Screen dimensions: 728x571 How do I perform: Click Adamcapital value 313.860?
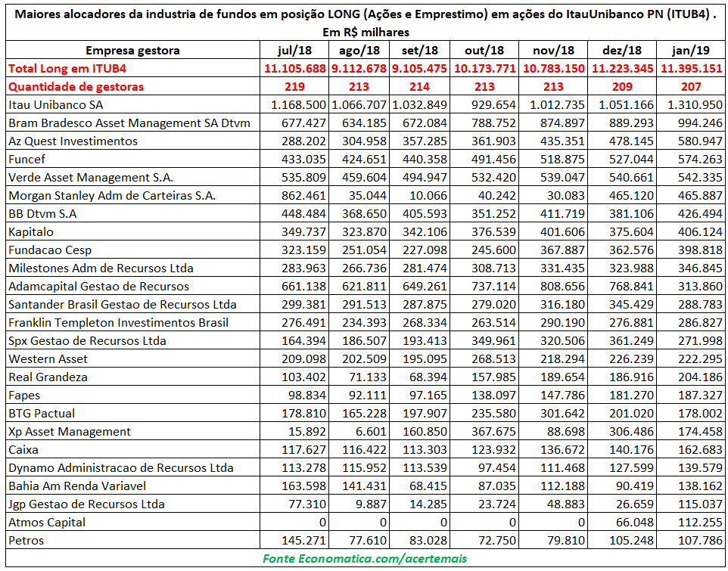[x=700, y=286]
